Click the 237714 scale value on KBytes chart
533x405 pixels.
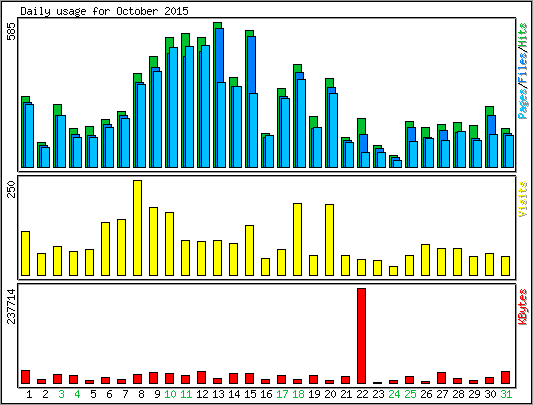click(x=11, y=306)
